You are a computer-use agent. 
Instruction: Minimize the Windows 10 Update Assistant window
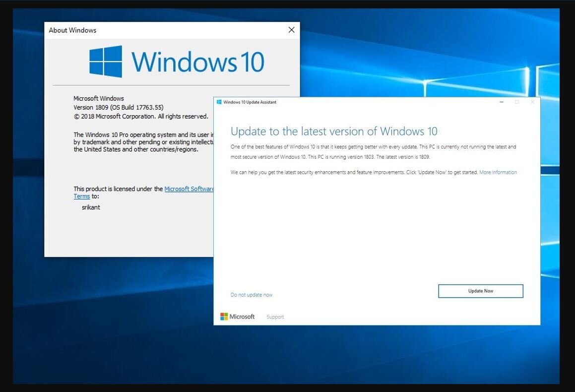pyautogui.click(x=501, y=102)
